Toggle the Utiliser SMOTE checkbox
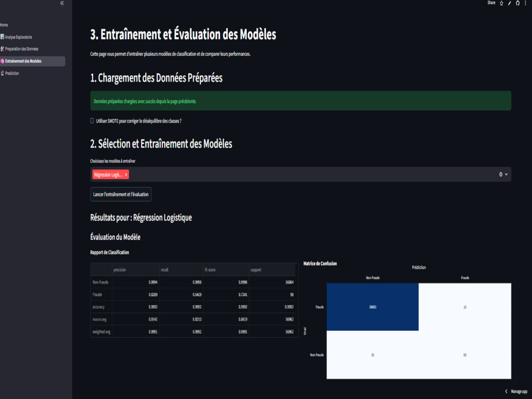 pyautogui.click(x=92, y=121)
